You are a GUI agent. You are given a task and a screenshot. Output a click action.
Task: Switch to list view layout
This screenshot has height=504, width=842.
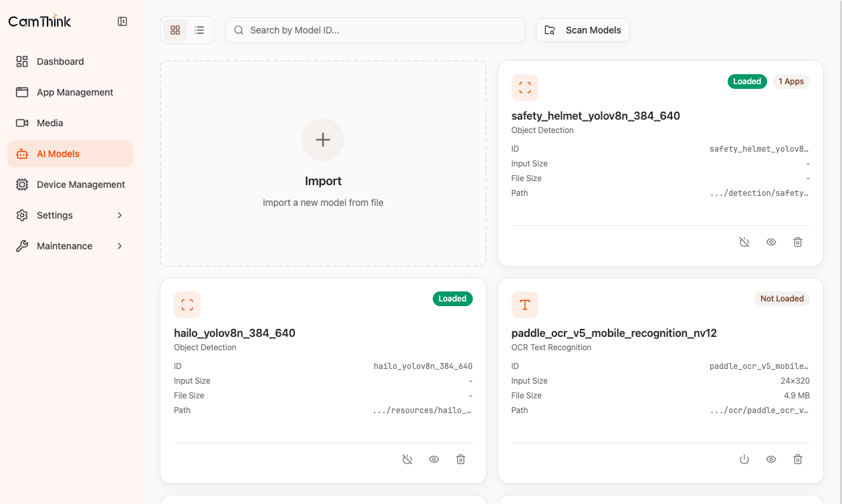199,30
